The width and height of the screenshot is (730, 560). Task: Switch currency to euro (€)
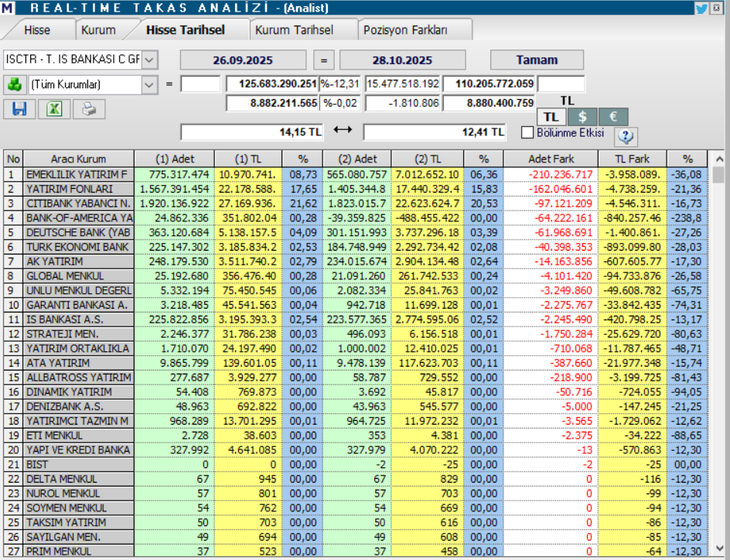click(x=612, y=117)
